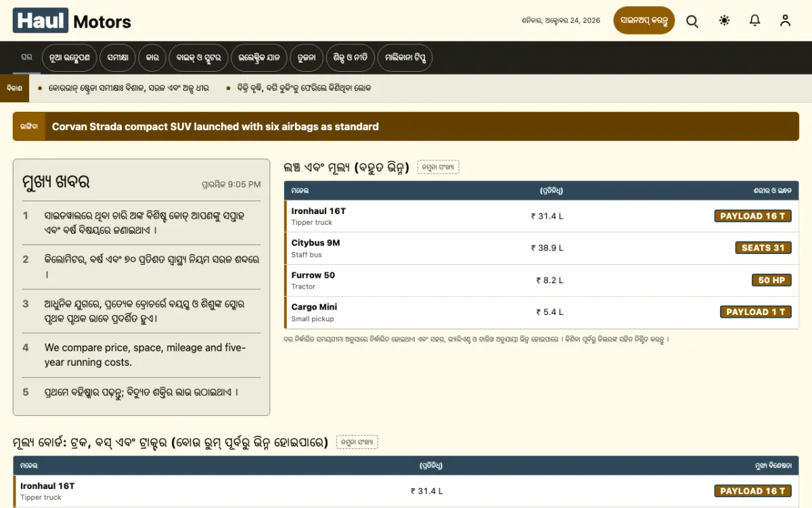The image size is (812, 508).
Task: Open the ମାଲିକାନା ଟିପ୍ସ nav item
Action: (x=405, y=58)
